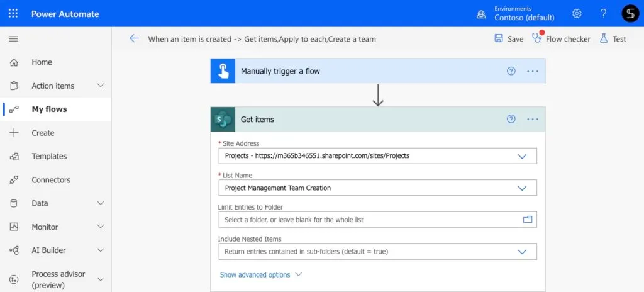Open ellipsis menu on Manually trigger a flow
Image resolution: width=644 pixels, height=292 pixels.
pos(533,71)
